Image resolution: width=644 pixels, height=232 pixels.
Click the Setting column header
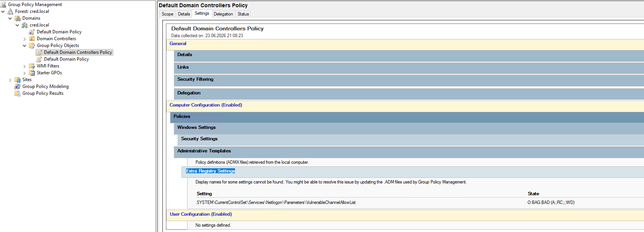(x=204, y=194)
